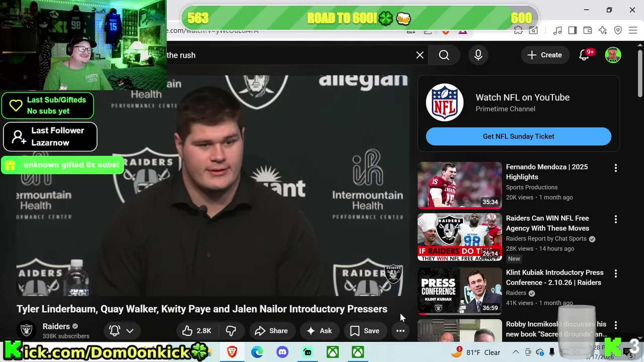Click the Meet Now camera tray icon
The width and height of the screenshot is (644, 362).
coord(528,352)
